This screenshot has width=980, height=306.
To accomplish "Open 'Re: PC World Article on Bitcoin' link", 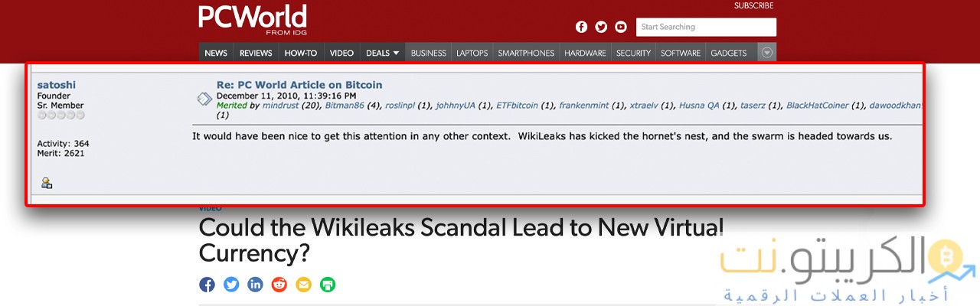I will 299,85.
